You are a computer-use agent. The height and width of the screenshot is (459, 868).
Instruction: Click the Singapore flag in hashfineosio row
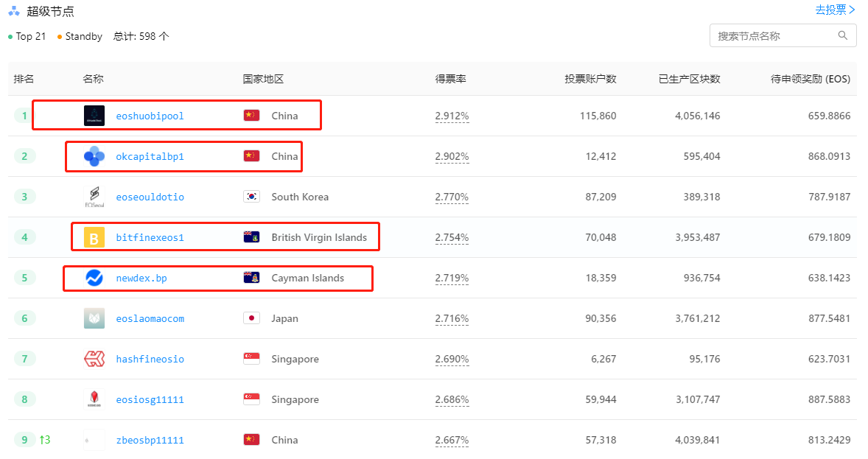point(251,358)
